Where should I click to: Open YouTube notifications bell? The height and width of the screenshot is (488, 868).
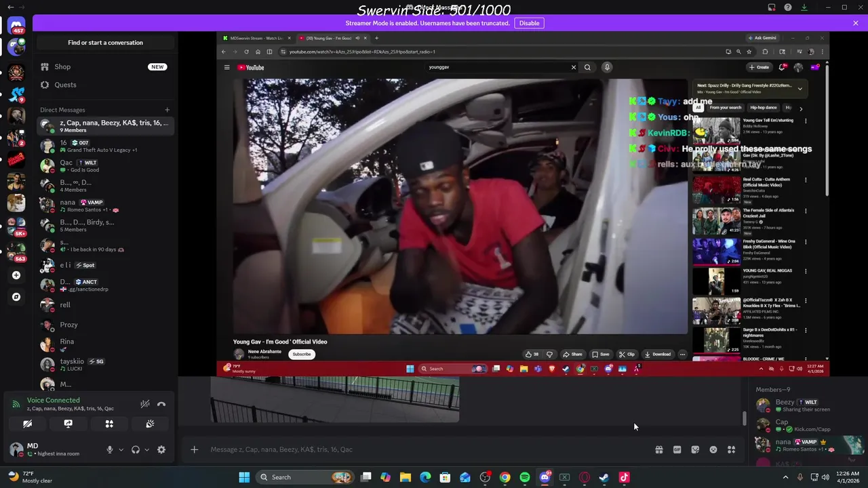pyautogui.click(x=782, y=67)
